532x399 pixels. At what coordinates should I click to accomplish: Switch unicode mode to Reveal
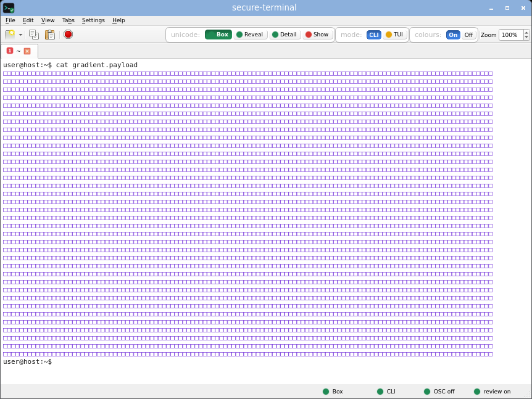pyautogui.click(x=250, y=35)
